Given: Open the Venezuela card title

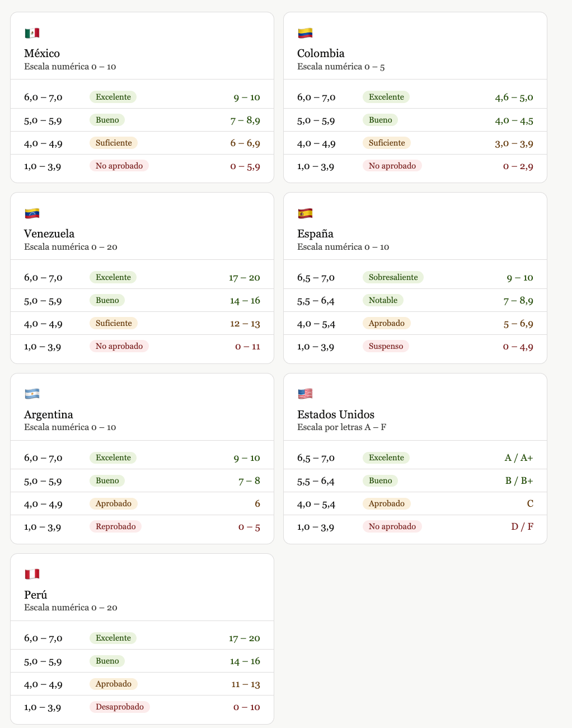Looking at the screenshot, I should coord(49,234).
